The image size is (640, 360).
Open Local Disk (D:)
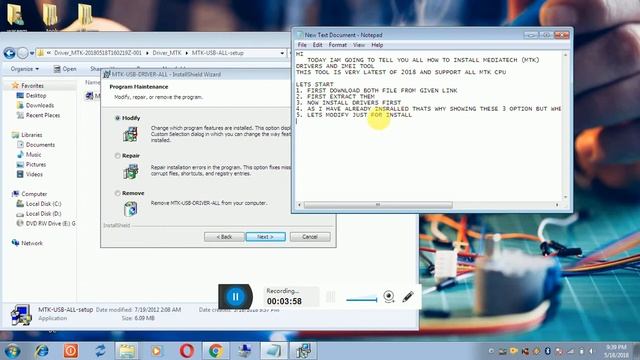point(43,213)
